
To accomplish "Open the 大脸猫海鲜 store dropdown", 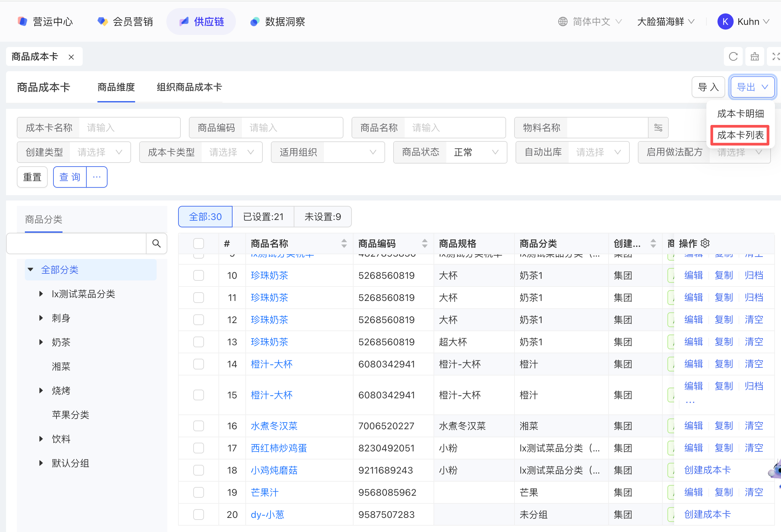I will tap(665, 21).
